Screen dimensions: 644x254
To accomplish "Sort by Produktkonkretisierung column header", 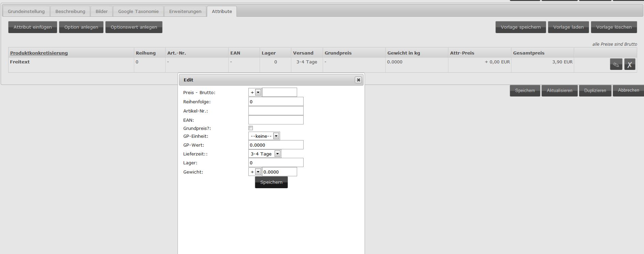I will (x=39, y=53).
